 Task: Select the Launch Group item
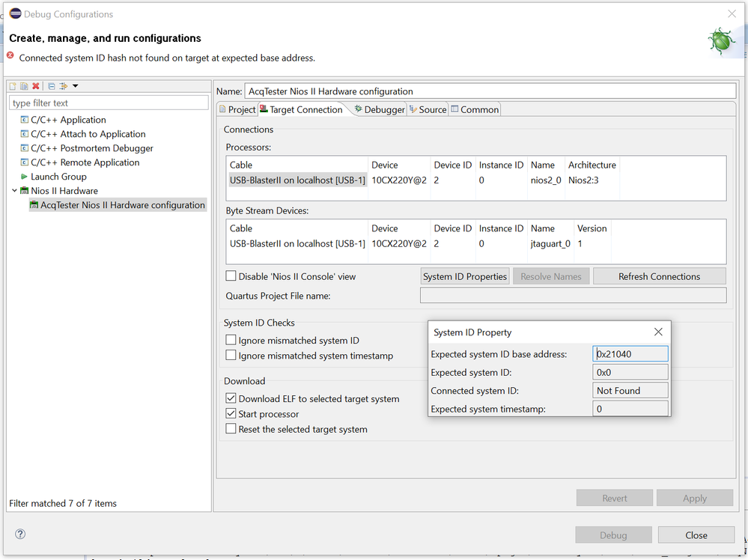pyautogui.click(x=58, y=177)
